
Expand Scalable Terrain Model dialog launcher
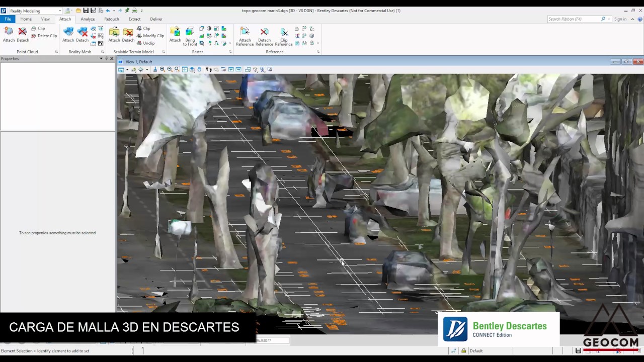tap(164, 52)
